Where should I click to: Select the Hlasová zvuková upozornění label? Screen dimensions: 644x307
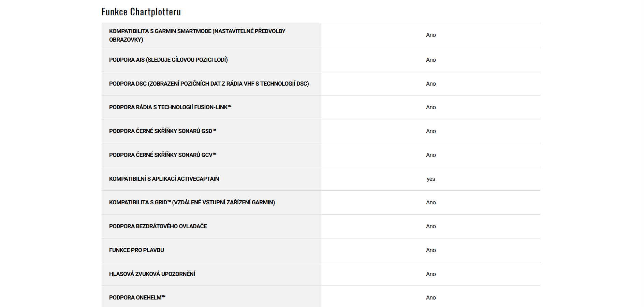click(152, 274)
